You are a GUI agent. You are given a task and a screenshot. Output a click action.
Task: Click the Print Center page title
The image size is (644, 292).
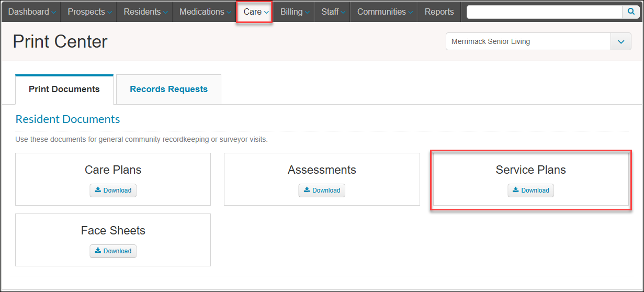coord(60,42)
